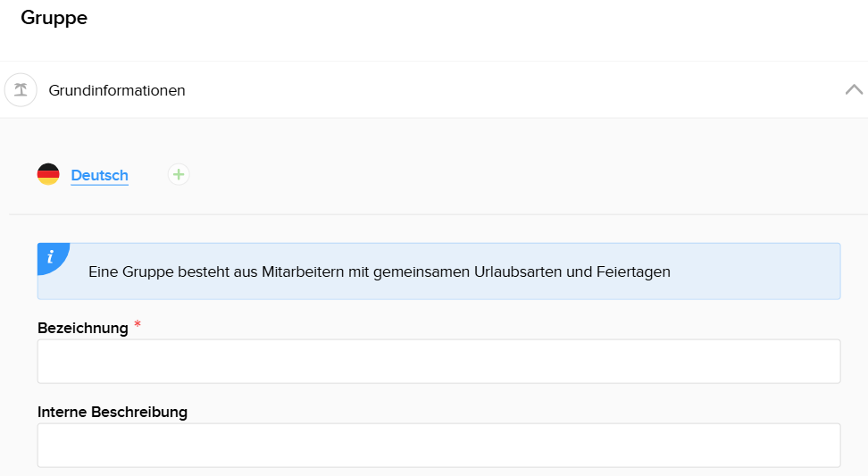Click the red required asterisk next to Bezeichnung
Image resolution: width=868 pixels, height=476 pixels.
pyautogui.click(x=138, y=324)
